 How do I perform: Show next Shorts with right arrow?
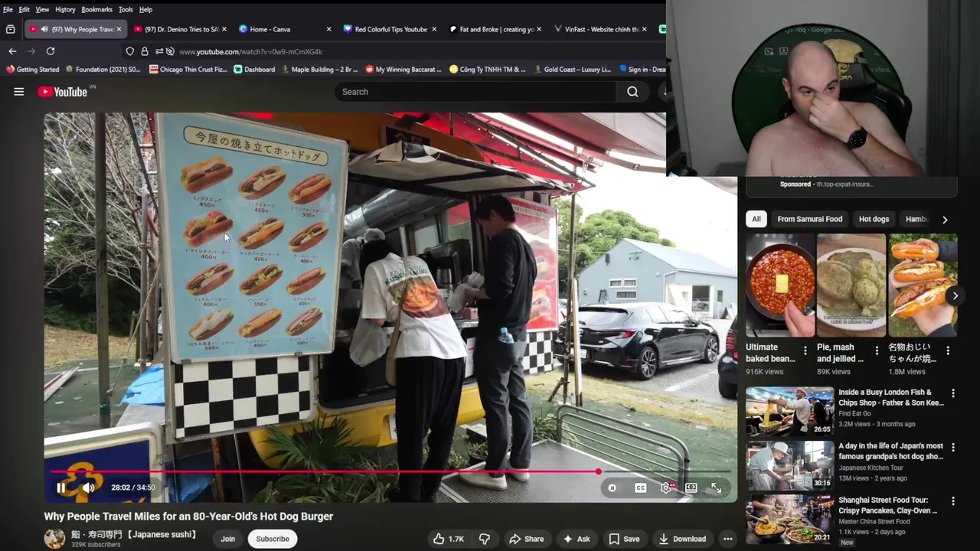[x=955, y=295]
